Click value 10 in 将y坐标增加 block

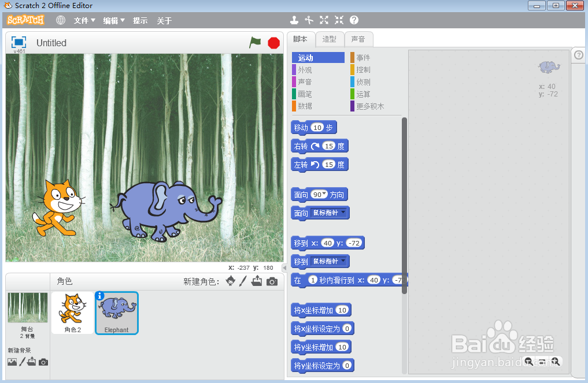[x=342, y=347]
